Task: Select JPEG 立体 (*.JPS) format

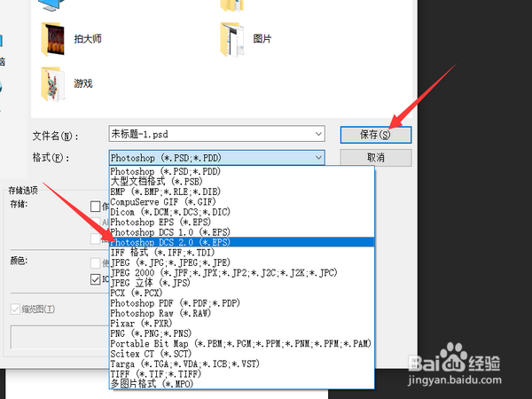Action: 242,283
